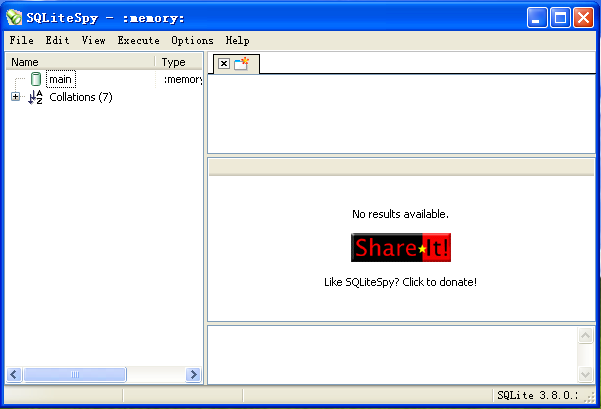Click the window resize grip icon
The image size is (601, 409).
pos(590,398)
